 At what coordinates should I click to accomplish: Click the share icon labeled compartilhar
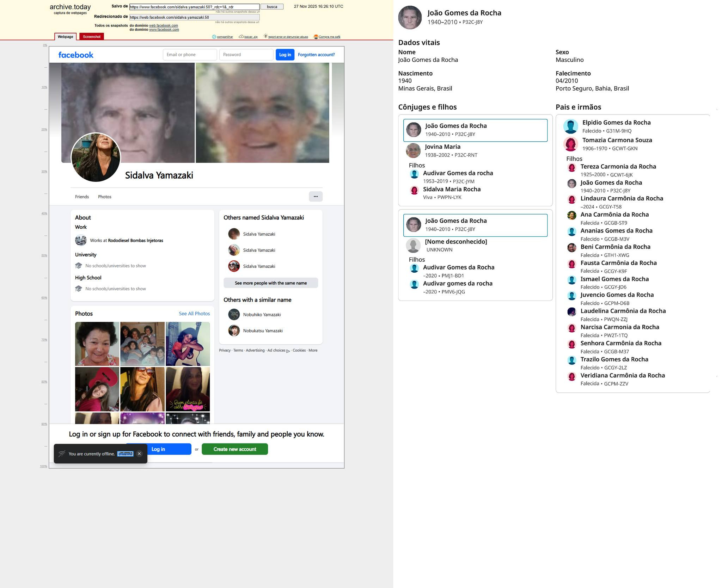coord(214,37)
